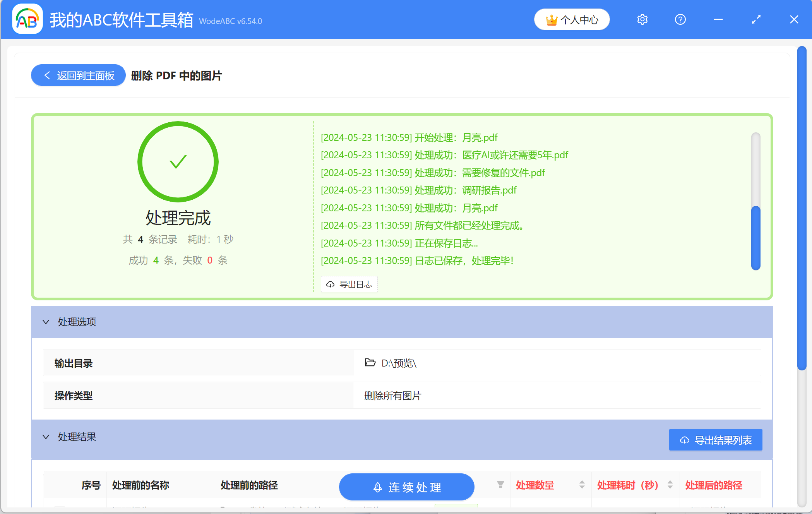Click the D:\预览\ output path text

click(398, 363)
